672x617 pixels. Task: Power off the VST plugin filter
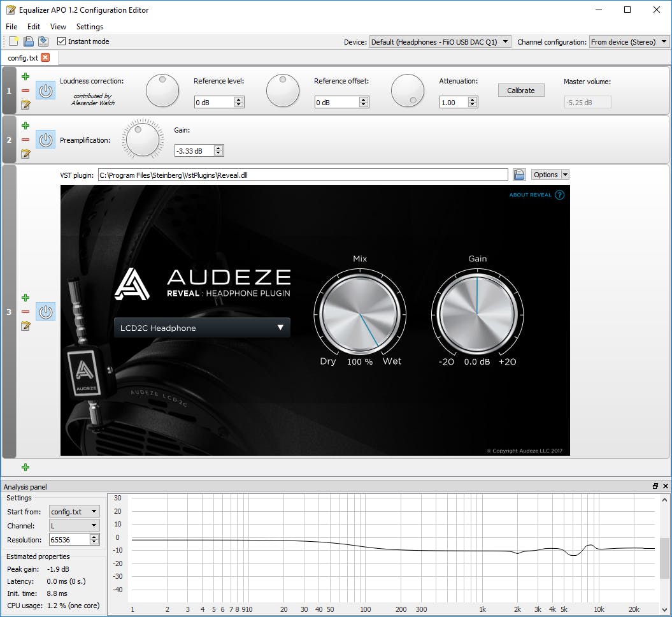45,312
